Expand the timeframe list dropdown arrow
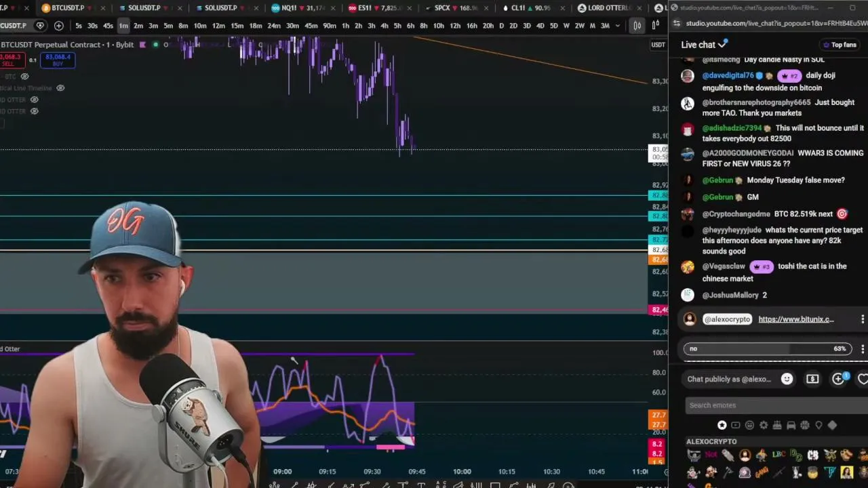Viewport: 868px width, 488px height. click(x=617, y=26)
